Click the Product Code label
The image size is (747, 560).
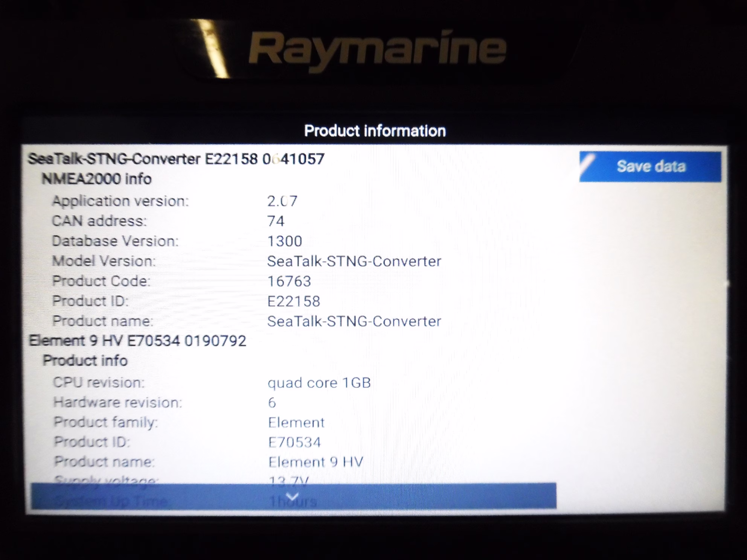click(101, 281)
